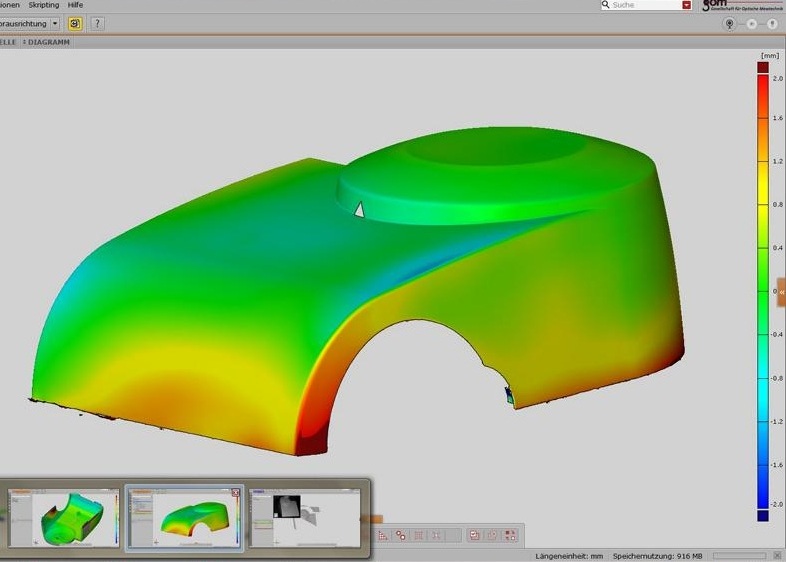Focus the Suche search field
786x562 pixels.
[x=646, y=5]
